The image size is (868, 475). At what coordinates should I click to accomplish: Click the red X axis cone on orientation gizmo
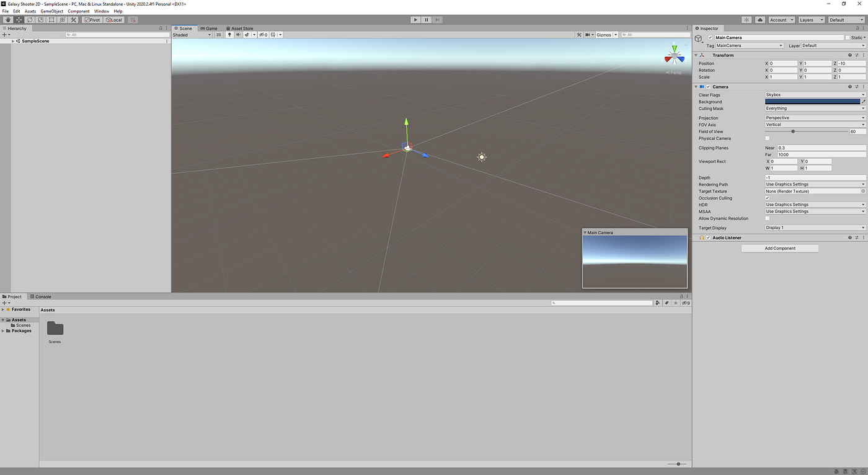[x=667, y=60]
